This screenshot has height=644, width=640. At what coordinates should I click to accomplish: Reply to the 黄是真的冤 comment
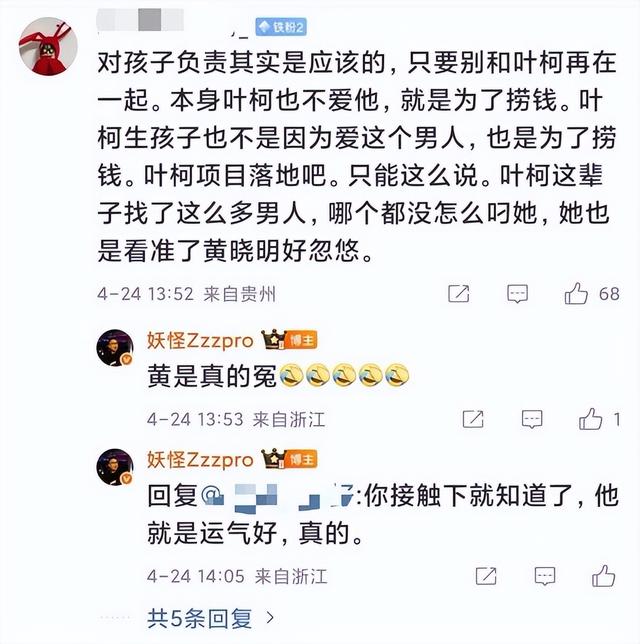click(x=532, y=419)
